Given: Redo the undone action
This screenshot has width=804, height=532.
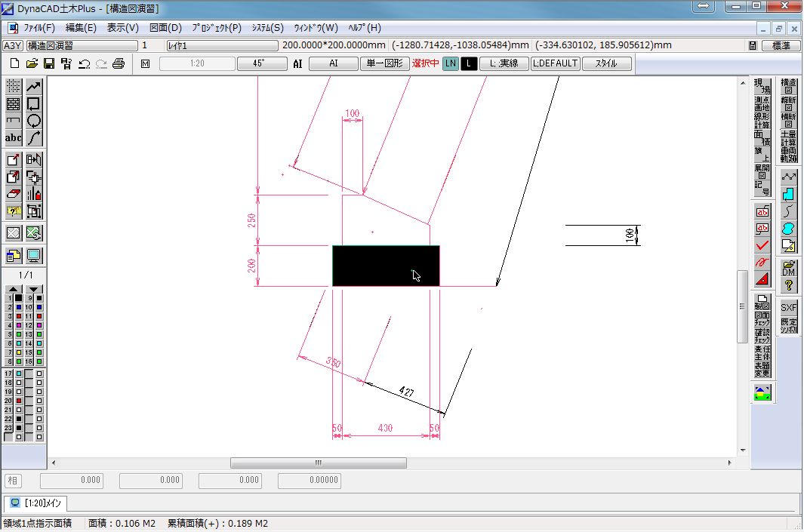Looking at the screenshot, I should click(x=101, y=63).
